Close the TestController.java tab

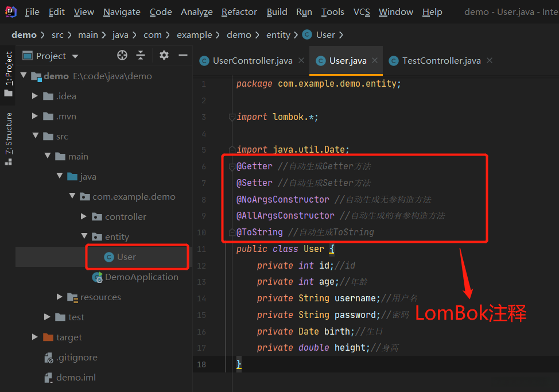point(490,61)
